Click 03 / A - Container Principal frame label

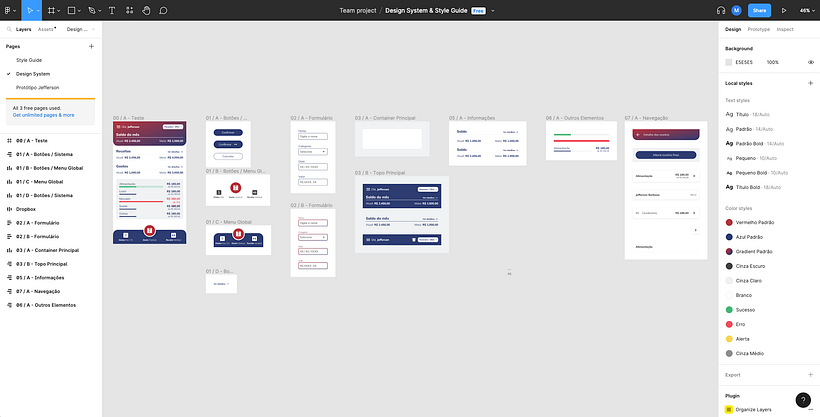[x=385, y=118]
